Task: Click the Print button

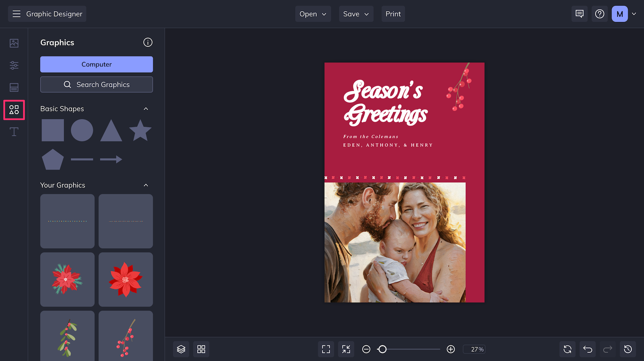Action: 393,14
